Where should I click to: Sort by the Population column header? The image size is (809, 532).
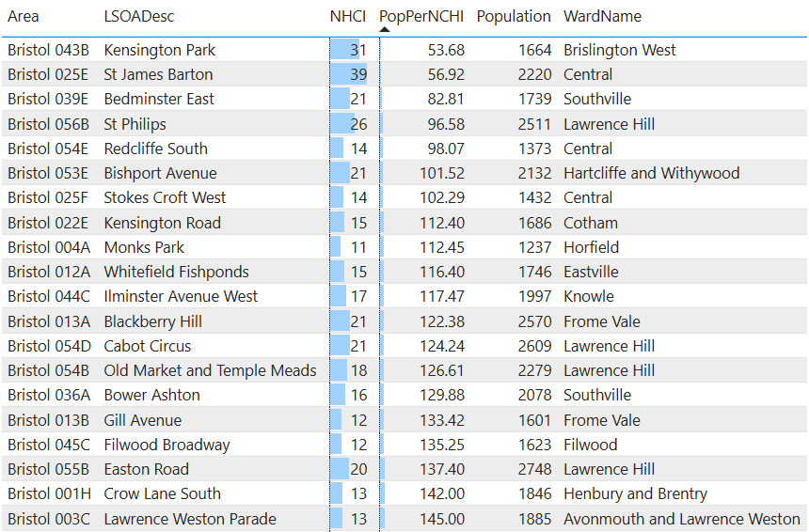514,16
